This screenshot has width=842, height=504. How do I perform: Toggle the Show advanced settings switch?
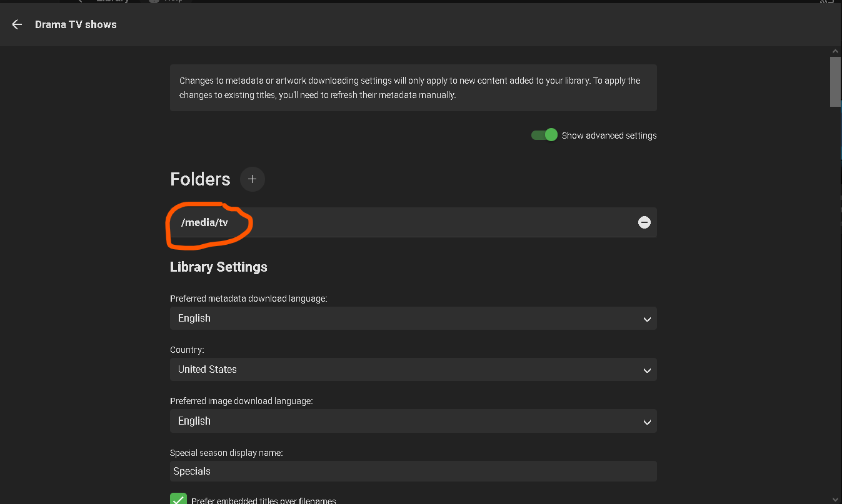(x=544, y=135)
